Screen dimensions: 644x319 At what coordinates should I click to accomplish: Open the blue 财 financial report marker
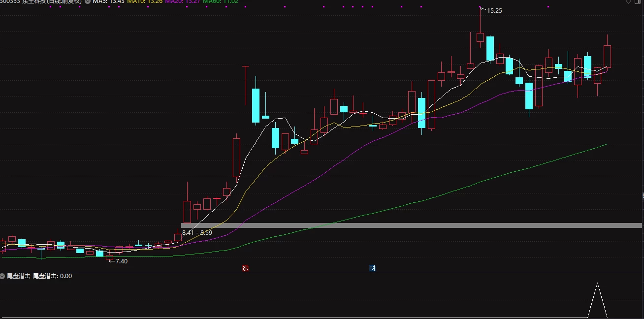pyautogui.click(x=372, y=268)
